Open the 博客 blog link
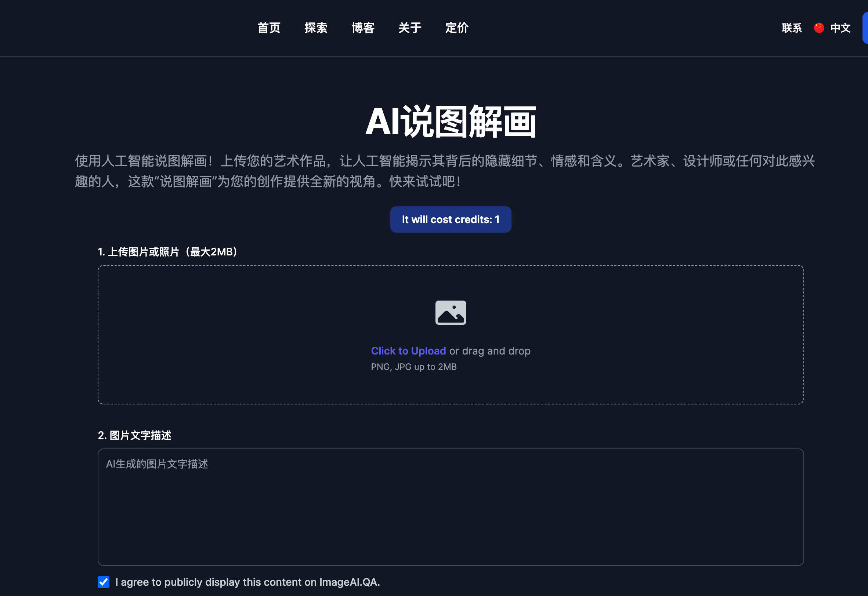The height and width of the screenshot is (596, 868). pyautogui.click(x=363, y=28)
